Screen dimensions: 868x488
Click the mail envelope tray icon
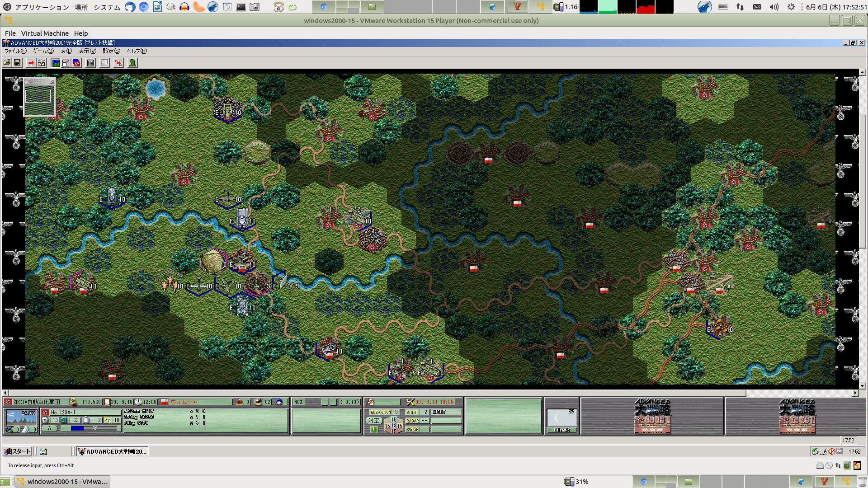pos(757,7)
